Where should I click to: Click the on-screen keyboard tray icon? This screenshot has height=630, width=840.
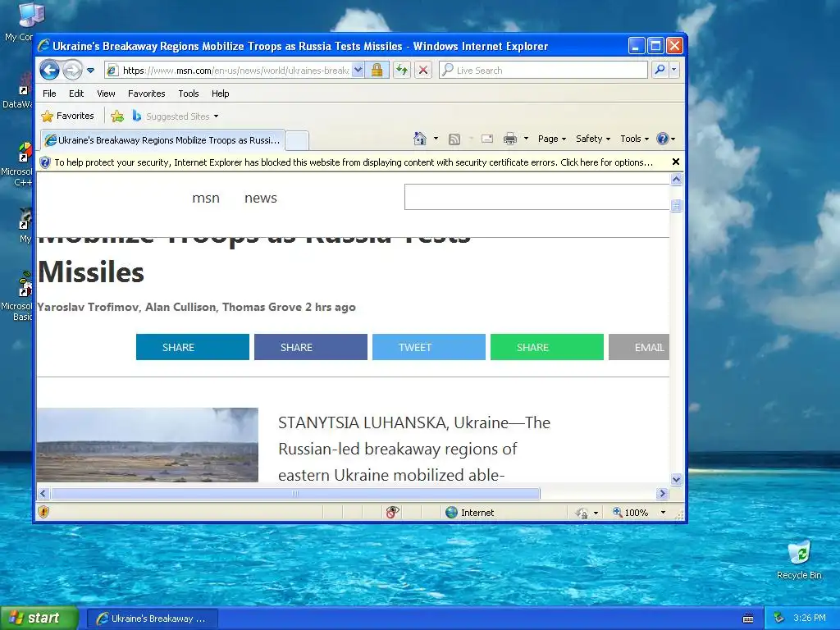click(748, 619)
